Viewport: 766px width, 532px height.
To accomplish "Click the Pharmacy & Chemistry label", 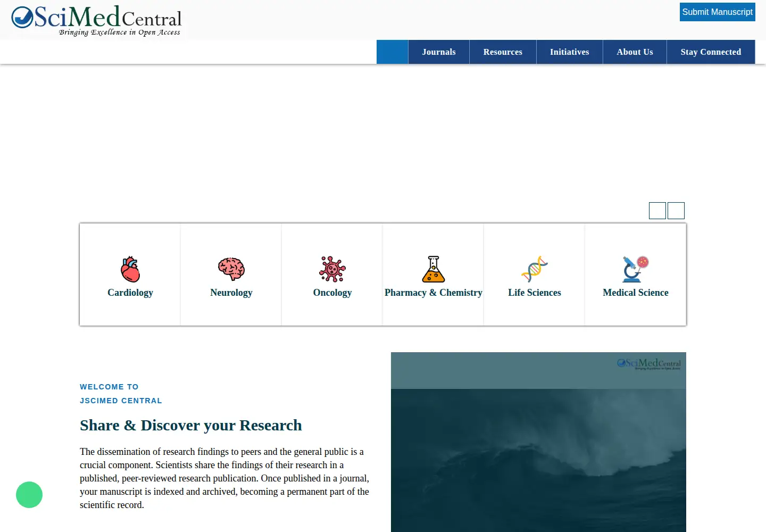I will (x=434, y=293).
